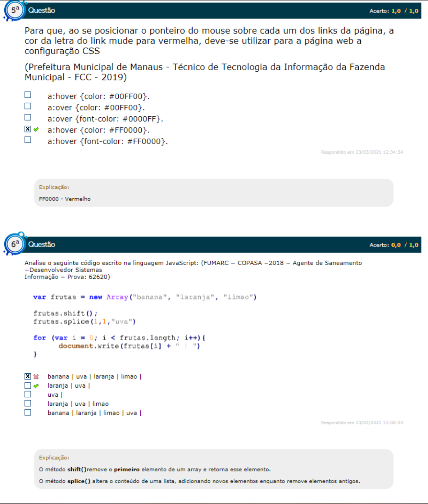This screenshot has height=504, width=428.
Task: Click the question 5 number badge
Action: click(x=15, y=10)
